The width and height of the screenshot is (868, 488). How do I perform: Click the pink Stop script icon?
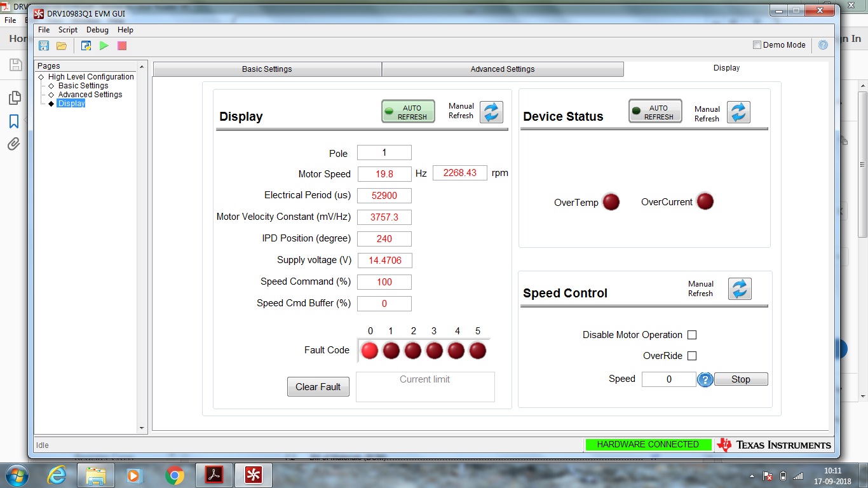tap(122, 46)
